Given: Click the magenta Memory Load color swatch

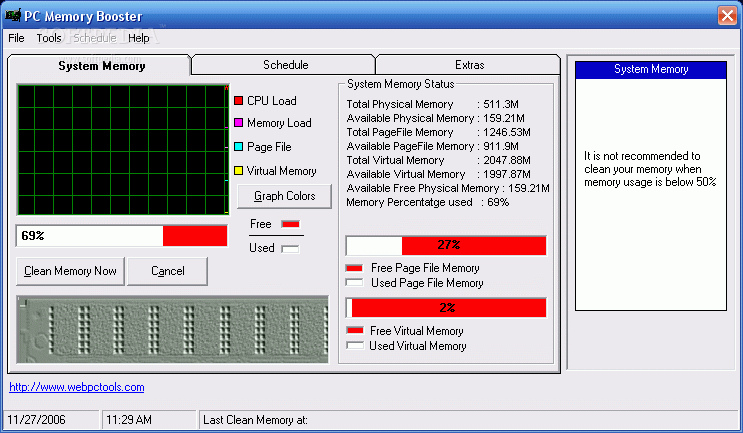Looking at the screenshot, I should click(238, 123).
